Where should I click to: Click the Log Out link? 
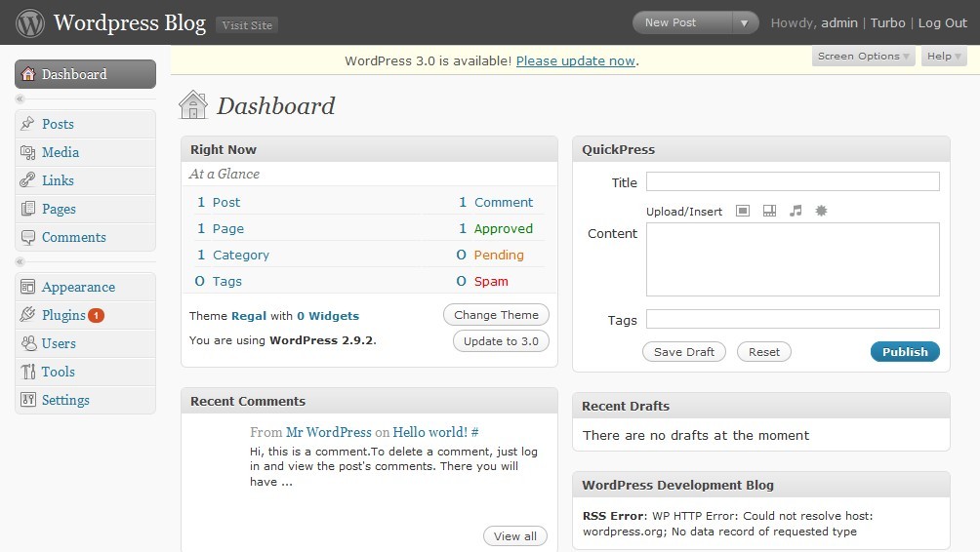pos(943,23)
